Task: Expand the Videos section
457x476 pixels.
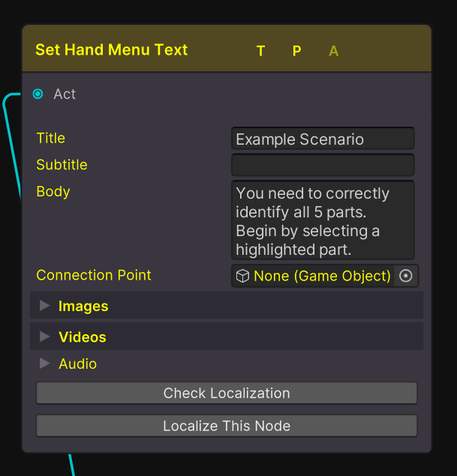Action: 45,337
